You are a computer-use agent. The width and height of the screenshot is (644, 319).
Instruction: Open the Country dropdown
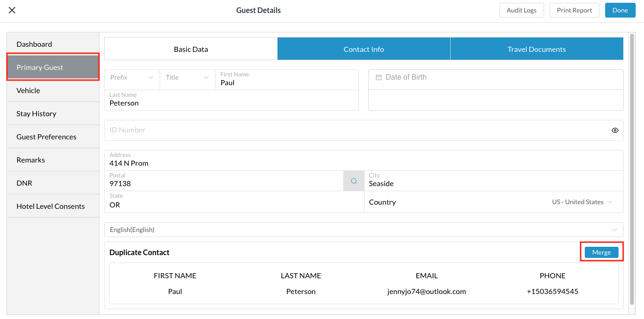(x=582, y=202)
